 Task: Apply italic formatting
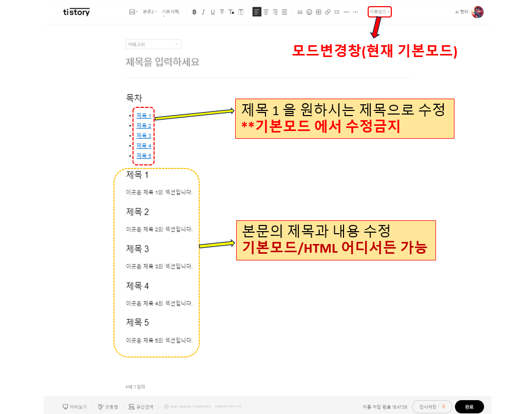pyautogui.click(x=203, y=11)
